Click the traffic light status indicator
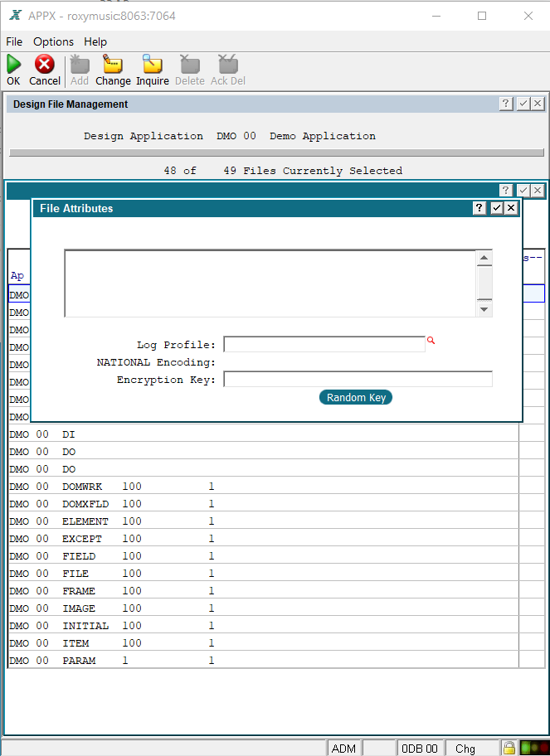The height and width of the screenshot is (756, 550). coord(534,748)
